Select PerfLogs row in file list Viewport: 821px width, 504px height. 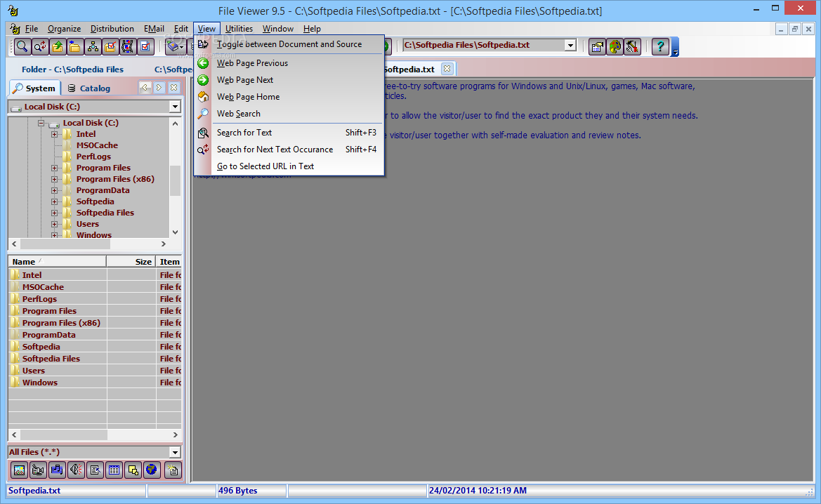[95, 299]
